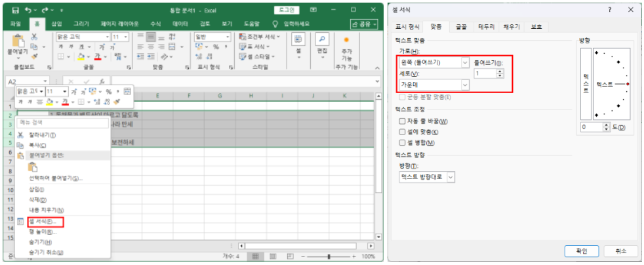Open the 텍스트 방향 dropdown
This screenshot has width=644, height=265.
426,177
